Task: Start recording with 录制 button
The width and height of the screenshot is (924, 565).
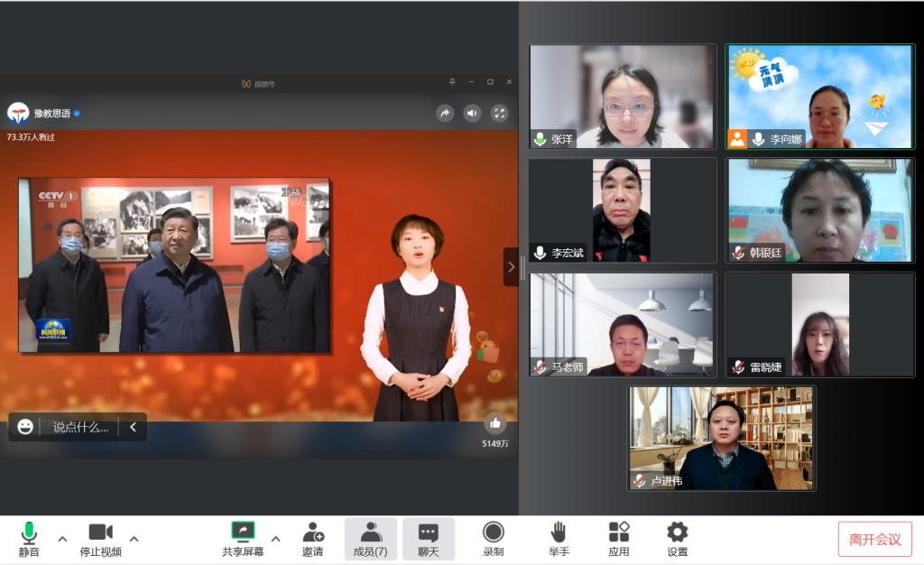Action: pos(493,539)
